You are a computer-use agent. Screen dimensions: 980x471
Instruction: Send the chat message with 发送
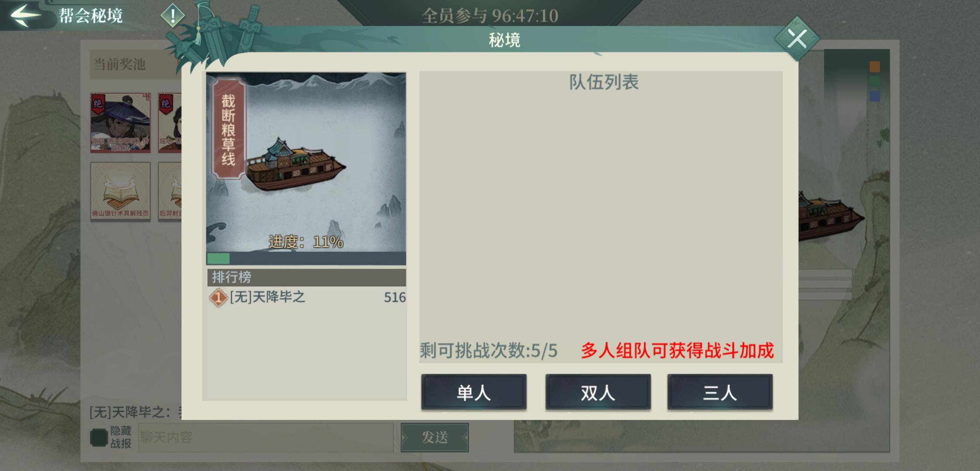coord(435,437)
